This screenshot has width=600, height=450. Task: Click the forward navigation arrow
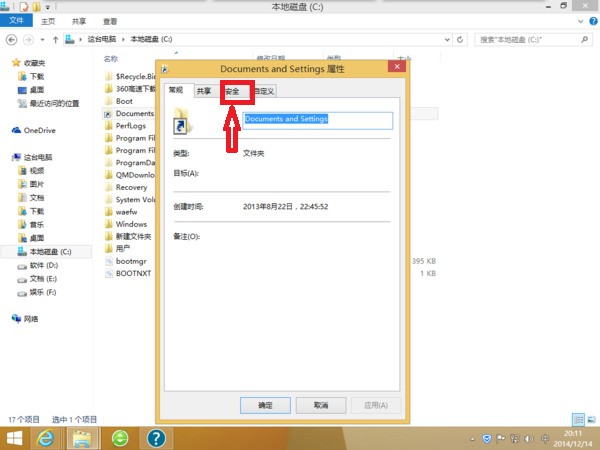28,39
